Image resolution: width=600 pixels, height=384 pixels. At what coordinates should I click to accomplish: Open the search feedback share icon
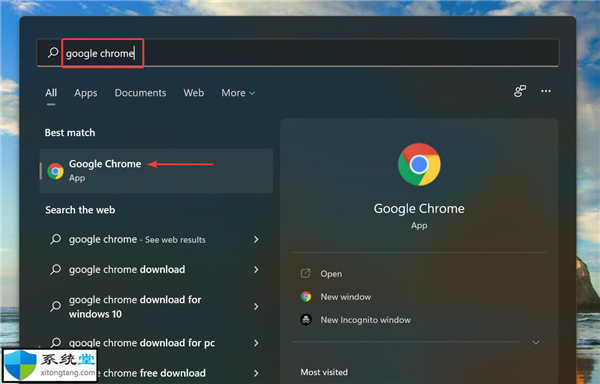520,91
